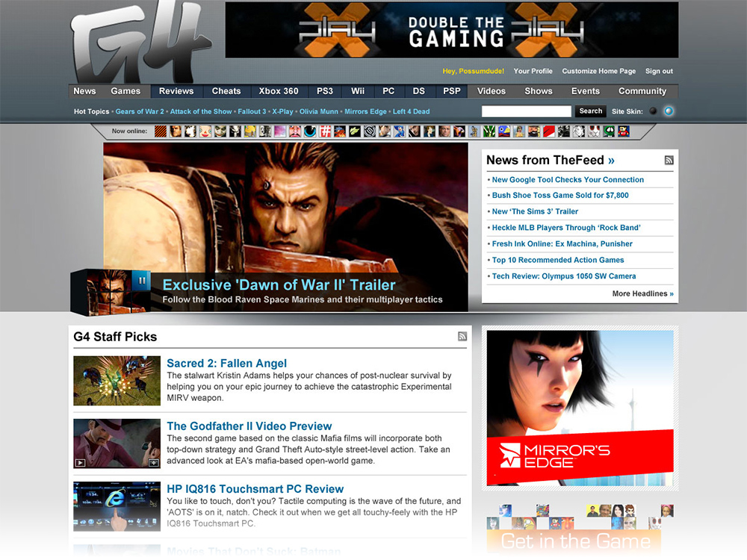Viewport: 747px width, 560px height.
Task: Click the Mega Man avatar in Now online
Action: [399, 131]
